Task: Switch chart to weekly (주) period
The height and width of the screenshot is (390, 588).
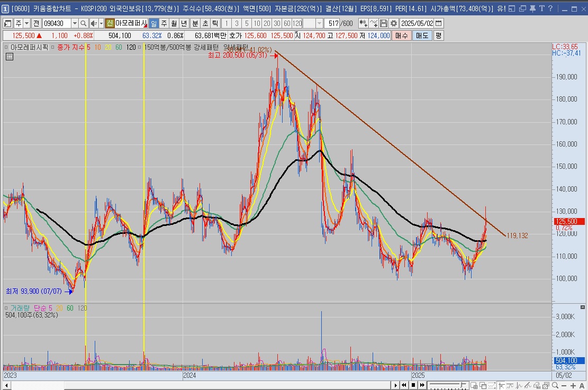Action: (164, 23)
